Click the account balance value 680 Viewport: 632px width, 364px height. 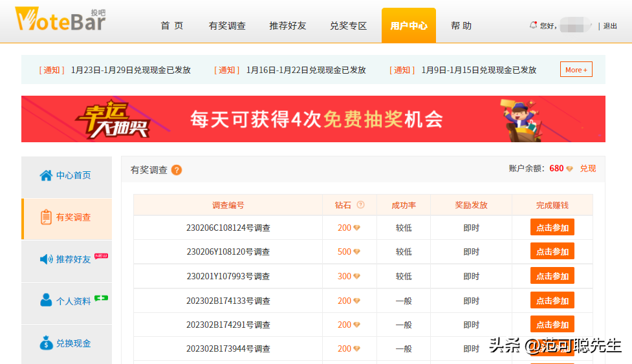point(556,168)
